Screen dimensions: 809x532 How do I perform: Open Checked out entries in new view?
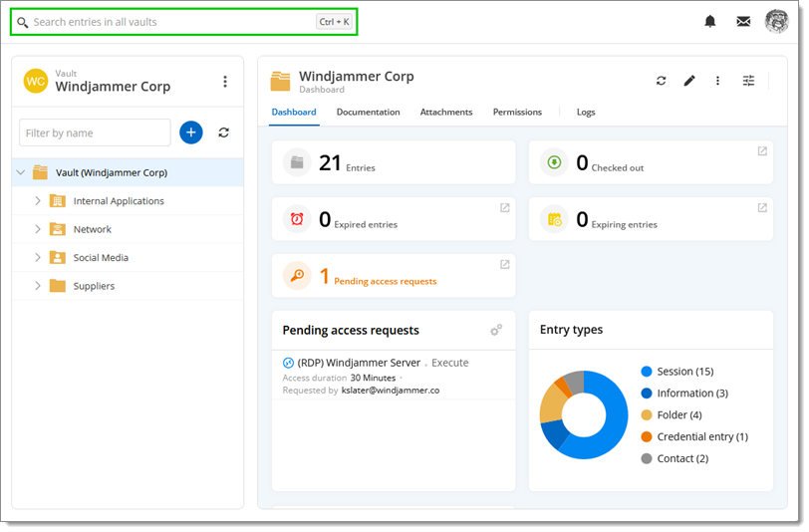coord(762,151)
